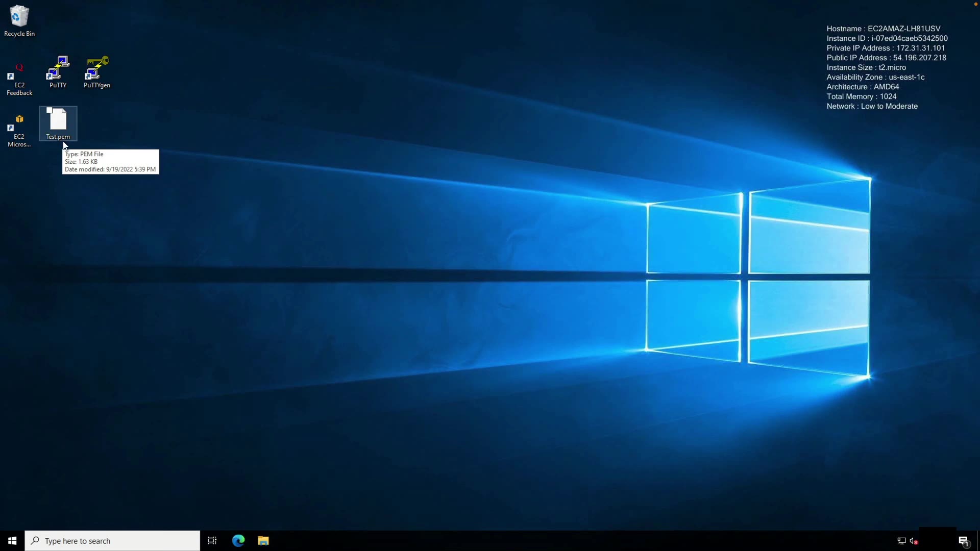Select the PuTTY shortcut icon
The image size is (980, 551).
58,68
